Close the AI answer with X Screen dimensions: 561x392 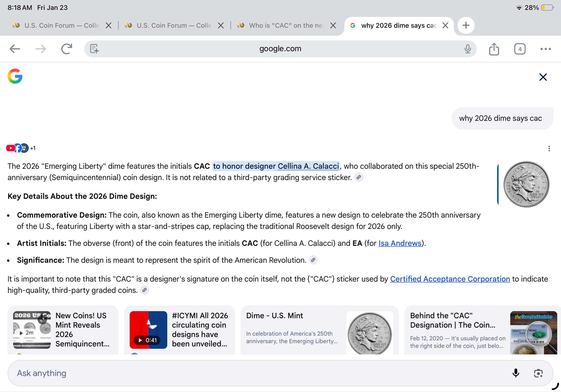click(543, 77)
